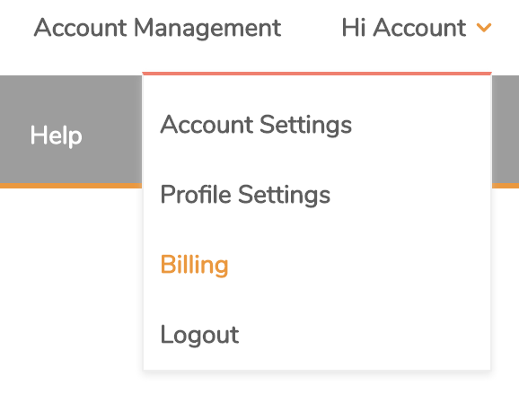Image resolution: width=519 pixels, height=420 pixels.
Task: Log out using the Logout entry
Action: tap(199, 335)
